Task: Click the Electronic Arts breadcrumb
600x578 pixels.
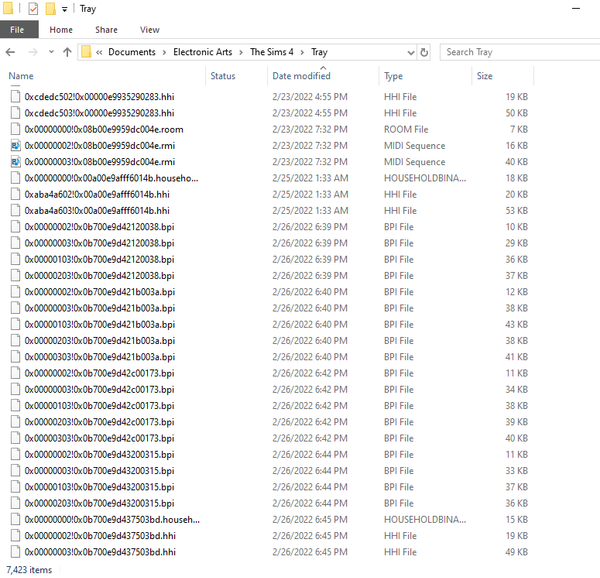Action: 202,52
